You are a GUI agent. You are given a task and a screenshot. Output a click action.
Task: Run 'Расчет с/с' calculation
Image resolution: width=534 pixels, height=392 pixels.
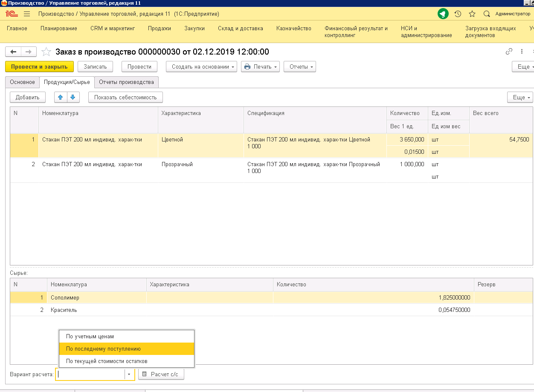pos(161,374)
